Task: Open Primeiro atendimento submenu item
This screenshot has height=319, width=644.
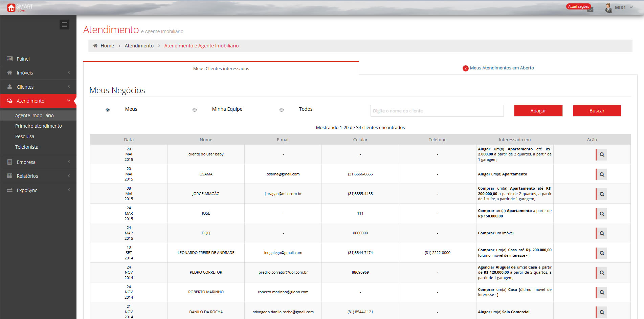Action: (39, 126)
